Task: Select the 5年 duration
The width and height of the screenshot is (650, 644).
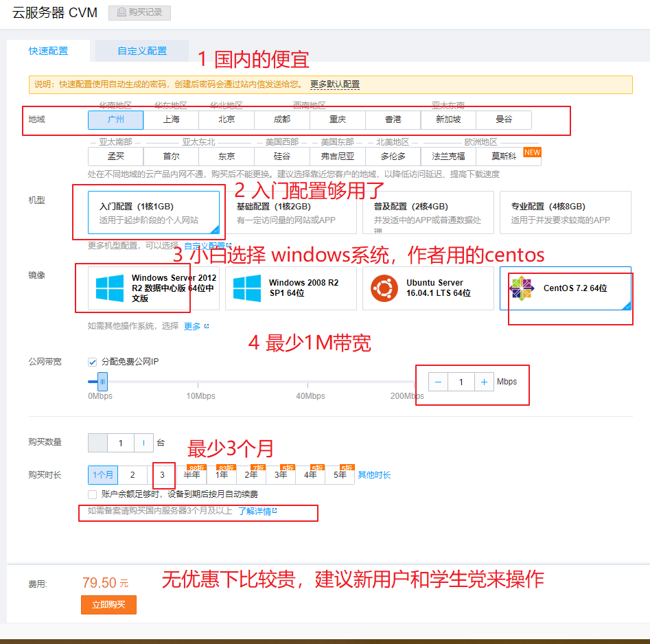Action: click(x=340, y=475)
